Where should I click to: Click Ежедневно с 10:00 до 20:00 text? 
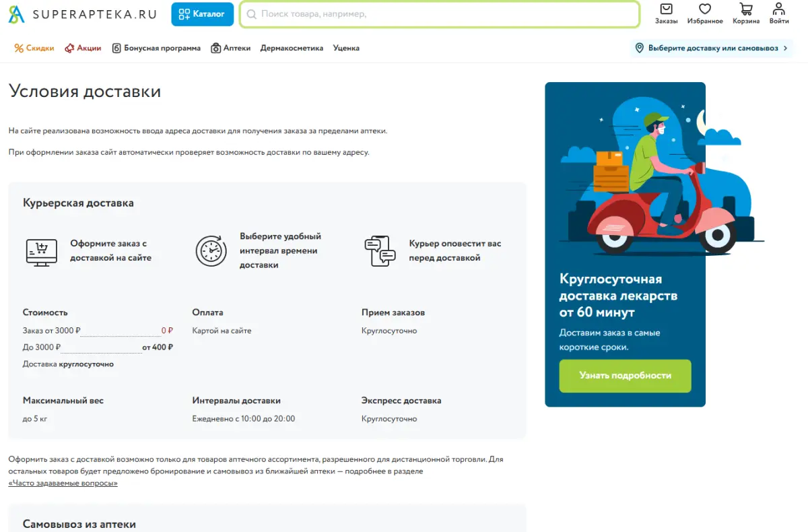[x=244, y=419]
